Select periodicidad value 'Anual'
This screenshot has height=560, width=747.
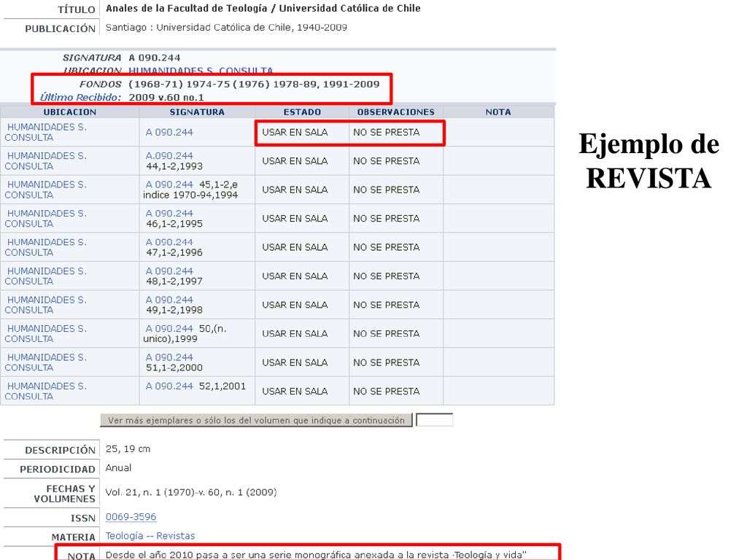tap(118, 468)
